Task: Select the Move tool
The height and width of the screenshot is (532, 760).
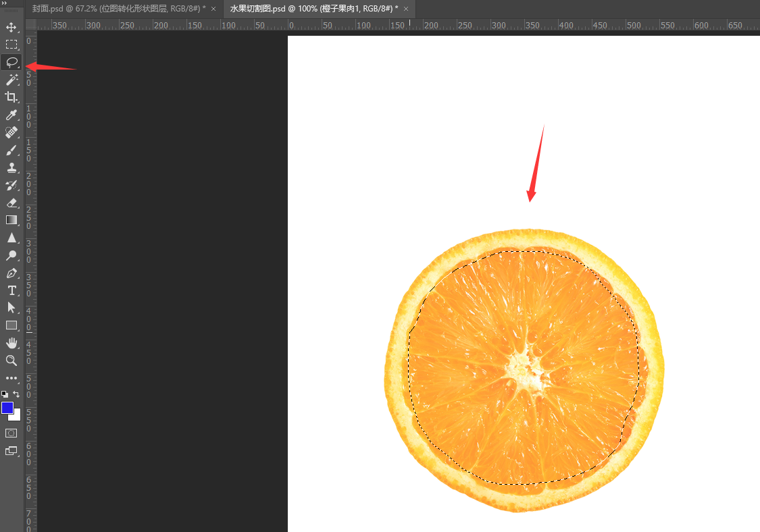Action: (11, 27)
